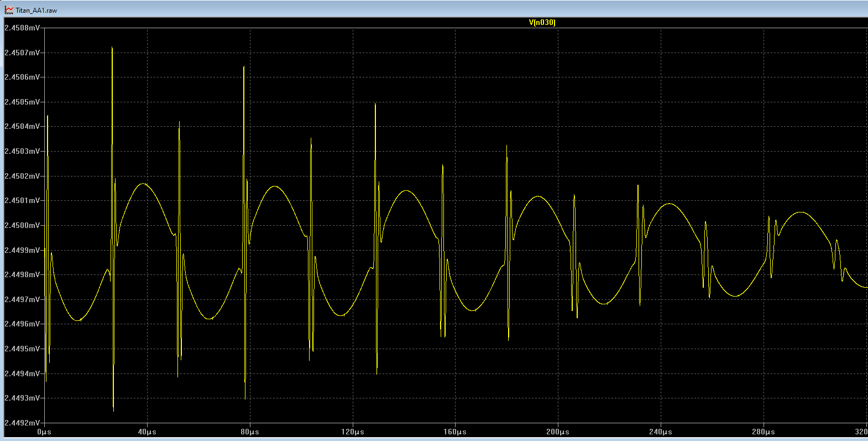The width and height of the screenshot is (868, 441).
Task: Select the 2.4497mV axis value
Action: (22, 299)
